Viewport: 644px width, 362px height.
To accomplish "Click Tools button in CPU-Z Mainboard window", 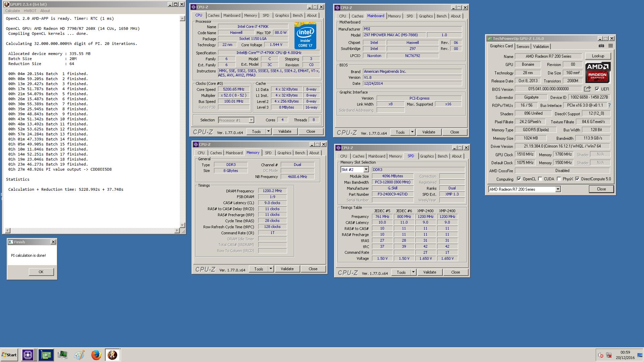I will pyautogui.click(x=400, y=132).
